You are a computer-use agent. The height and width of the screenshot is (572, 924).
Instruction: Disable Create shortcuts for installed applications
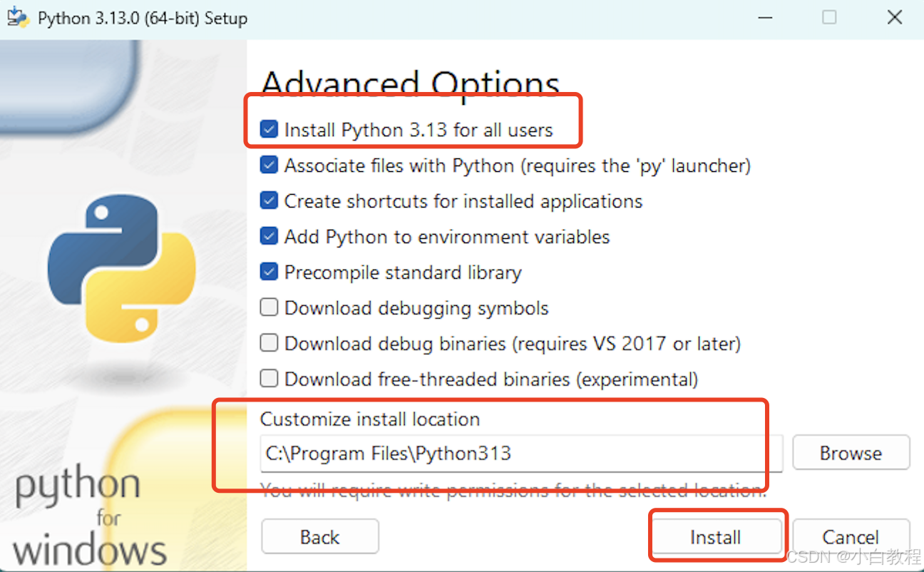coord(269,200)
